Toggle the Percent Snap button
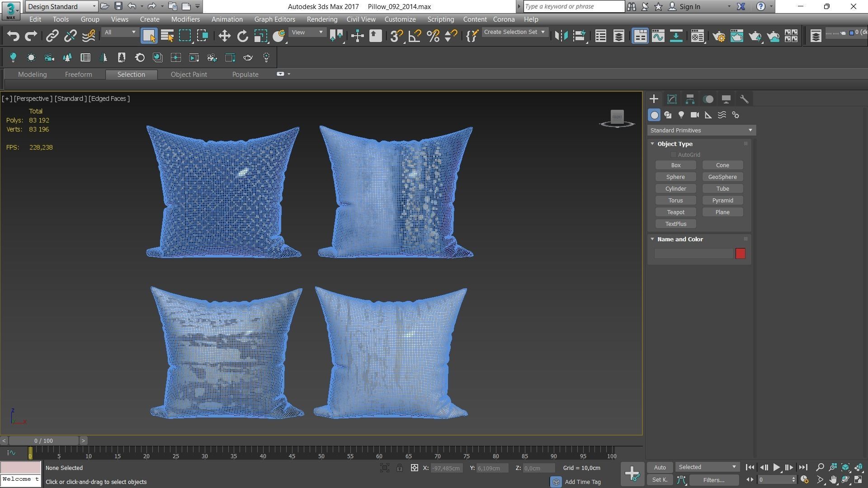The width and height of the screenshot is (868, 488). 433,36
